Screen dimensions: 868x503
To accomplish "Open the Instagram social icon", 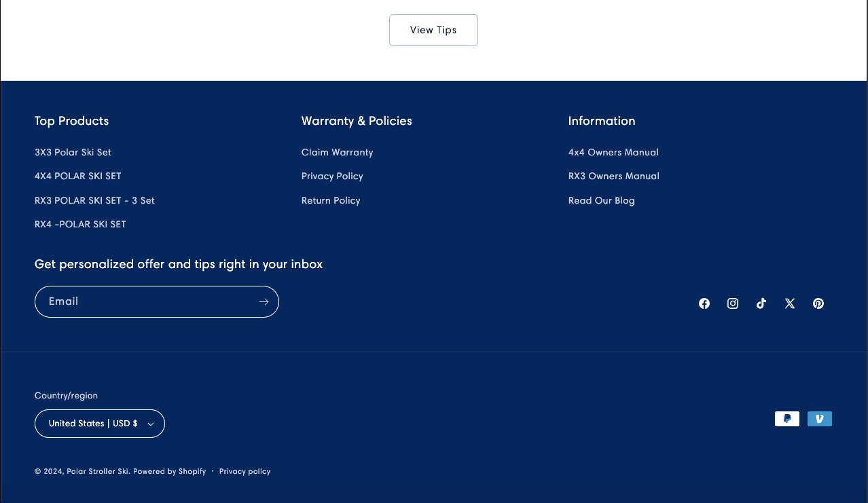I will pos(733,303).
